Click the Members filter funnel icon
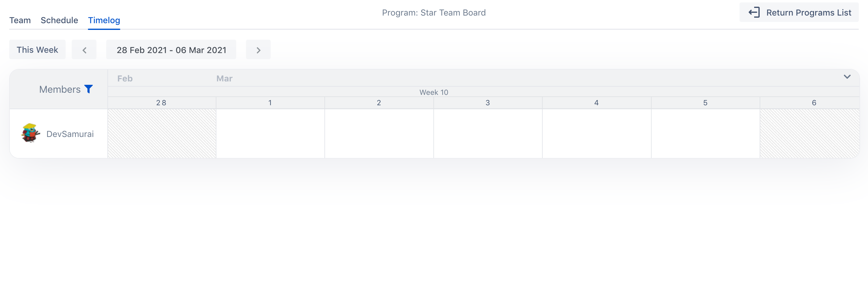Viewport: 868px width, 291px height. point(88,89)
